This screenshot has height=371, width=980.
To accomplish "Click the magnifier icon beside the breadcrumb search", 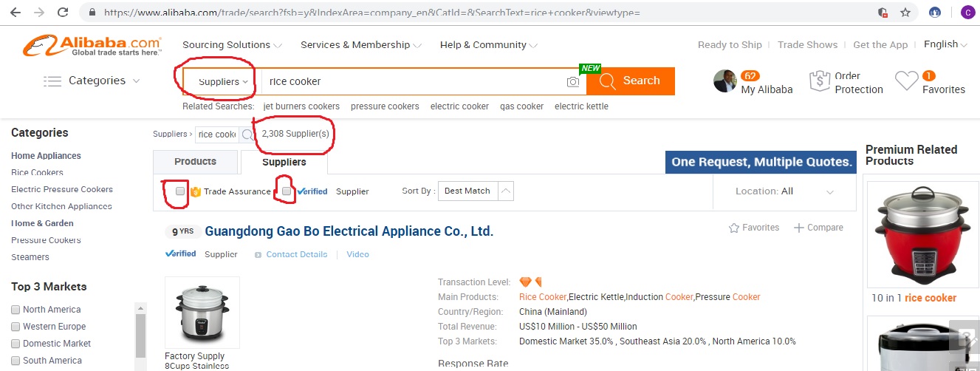I will [x=247, y=135].
